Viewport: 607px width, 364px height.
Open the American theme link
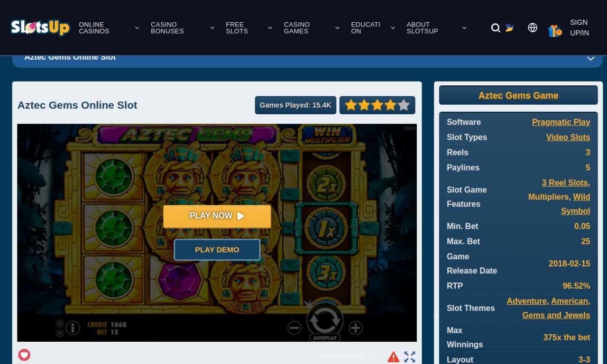569,301
